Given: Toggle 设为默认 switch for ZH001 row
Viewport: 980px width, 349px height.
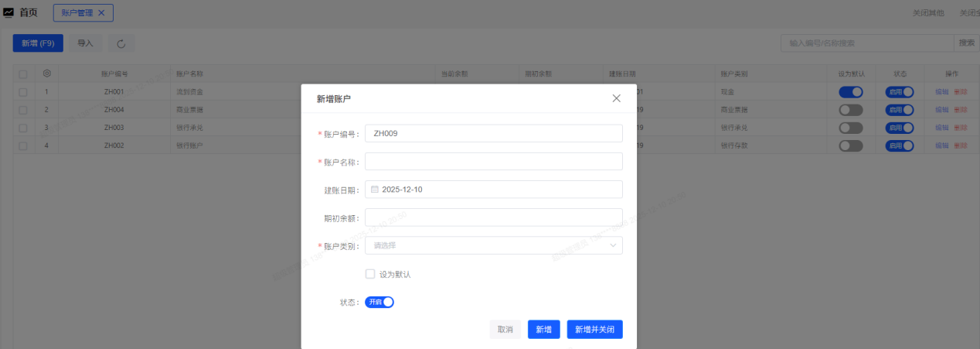Looking at the screenshot, I should 851,92.
